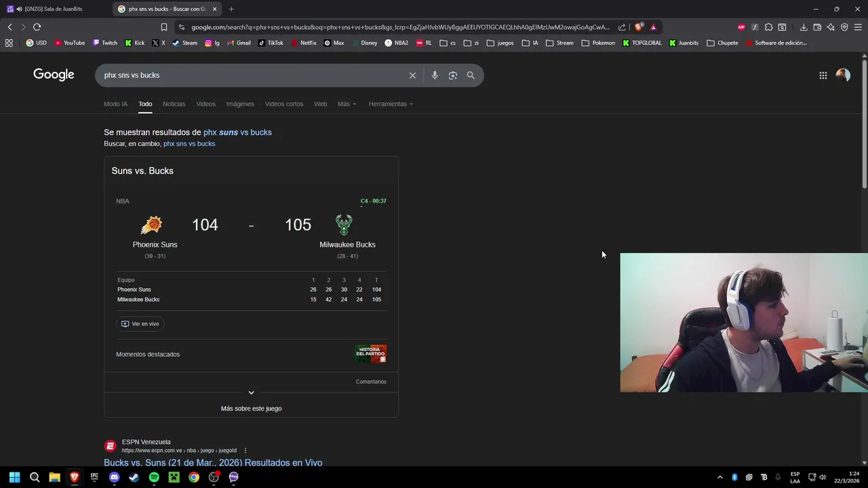The height and width of the screenshot is (488, 868).
Task: Start a voice search with the microphone
Action: tap(435, 75)
